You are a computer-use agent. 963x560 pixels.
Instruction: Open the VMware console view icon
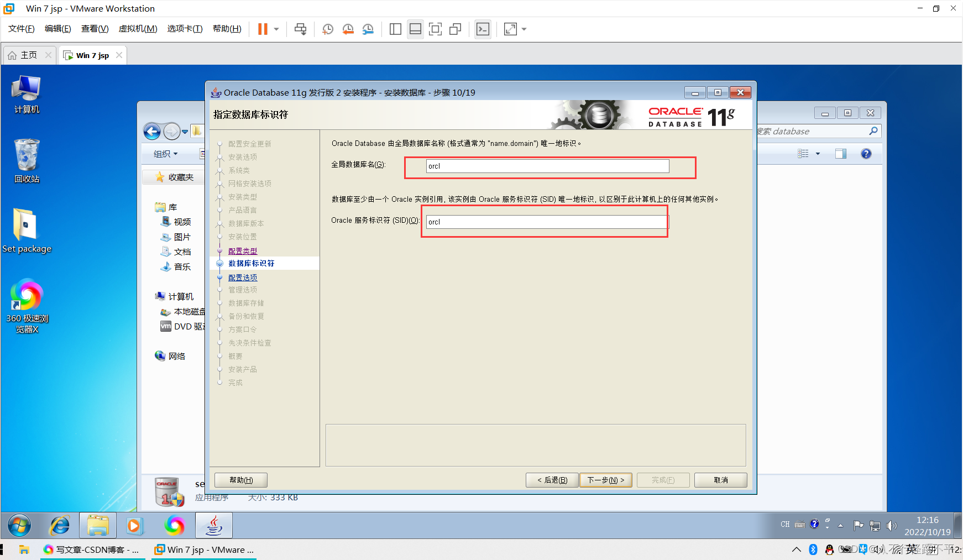[x=483, y=29]
